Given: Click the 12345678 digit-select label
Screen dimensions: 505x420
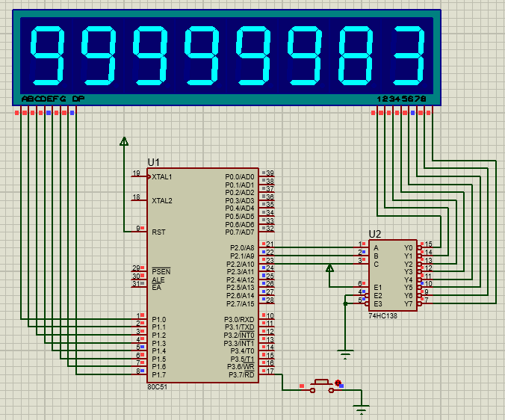Looking at the screenshot, I should click(x=401, y=99).
